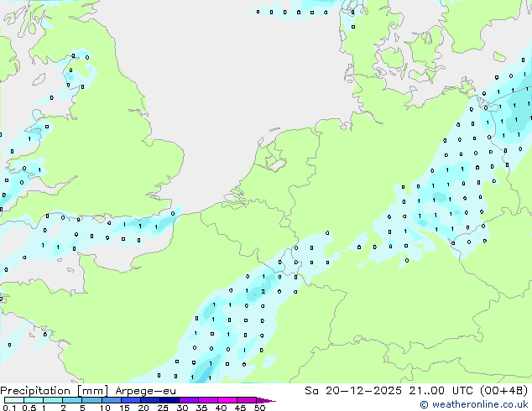This screenshot has height=411, width=532.
Task: Select the 10 to 15 mm legend swatch
Action: click(112, 400)
